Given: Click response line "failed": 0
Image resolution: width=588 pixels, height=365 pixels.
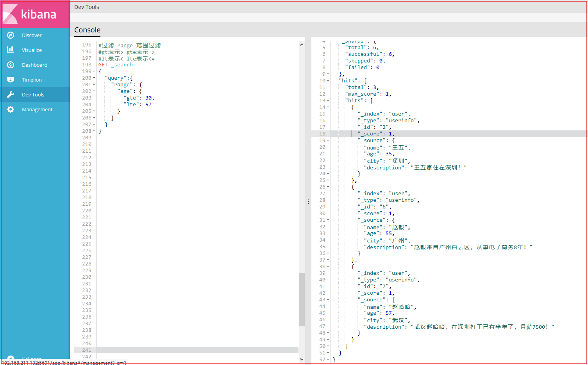Looking at the screenshot, I should coord(362,68).
